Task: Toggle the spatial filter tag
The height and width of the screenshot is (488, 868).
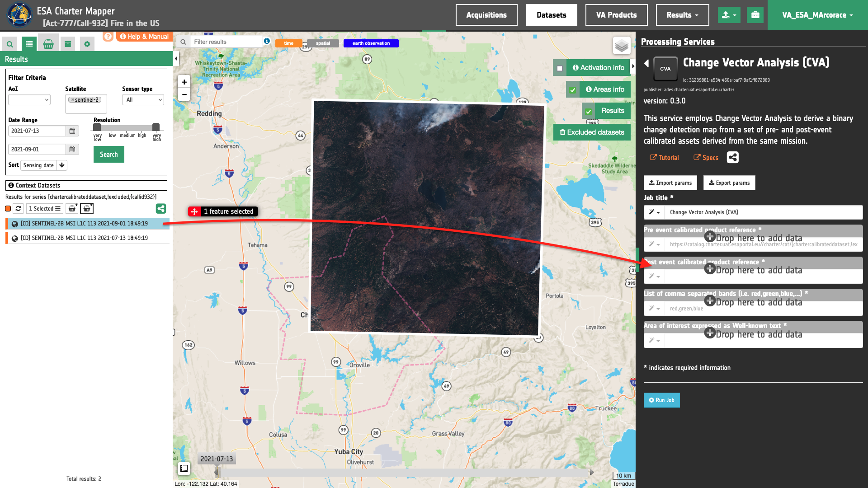Action: (323, 43)
